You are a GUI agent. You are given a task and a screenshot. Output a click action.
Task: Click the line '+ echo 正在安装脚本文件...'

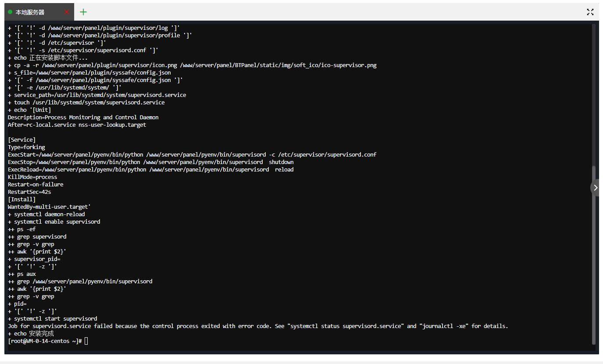click(48, 58)
